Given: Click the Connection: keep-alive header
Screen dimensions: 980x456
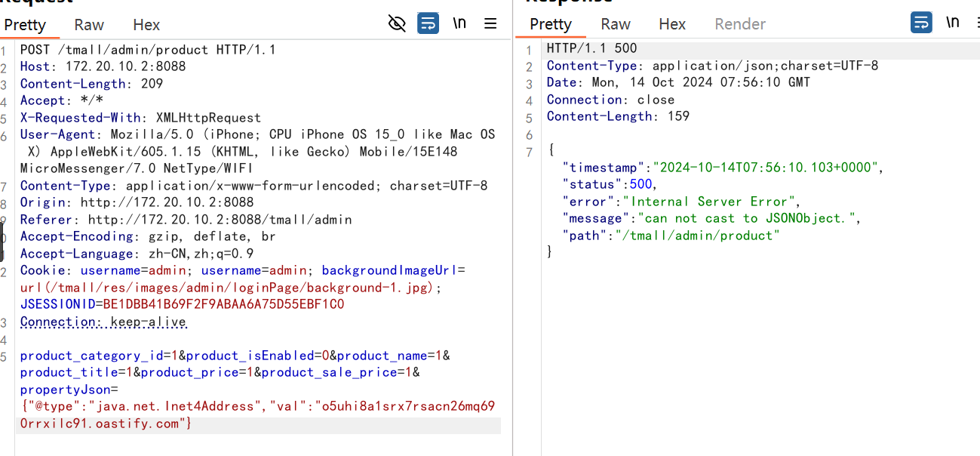Looking at the screenshot, I should click(103, 322).
